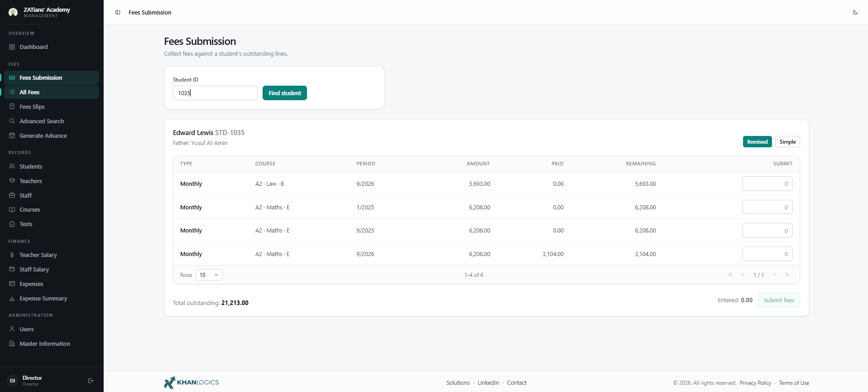
Task: Open the Terms of Use link
Action: coord(794,383)
